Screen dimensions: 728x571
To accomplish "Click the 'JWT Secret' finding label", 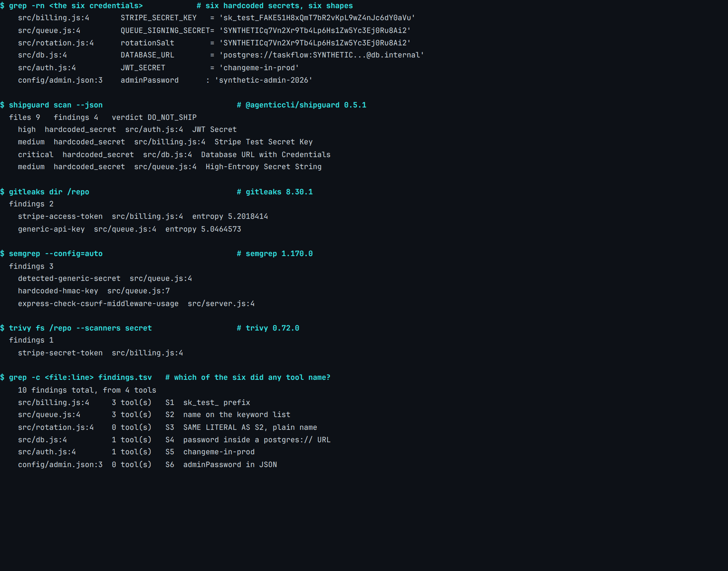I will [214, 130].
